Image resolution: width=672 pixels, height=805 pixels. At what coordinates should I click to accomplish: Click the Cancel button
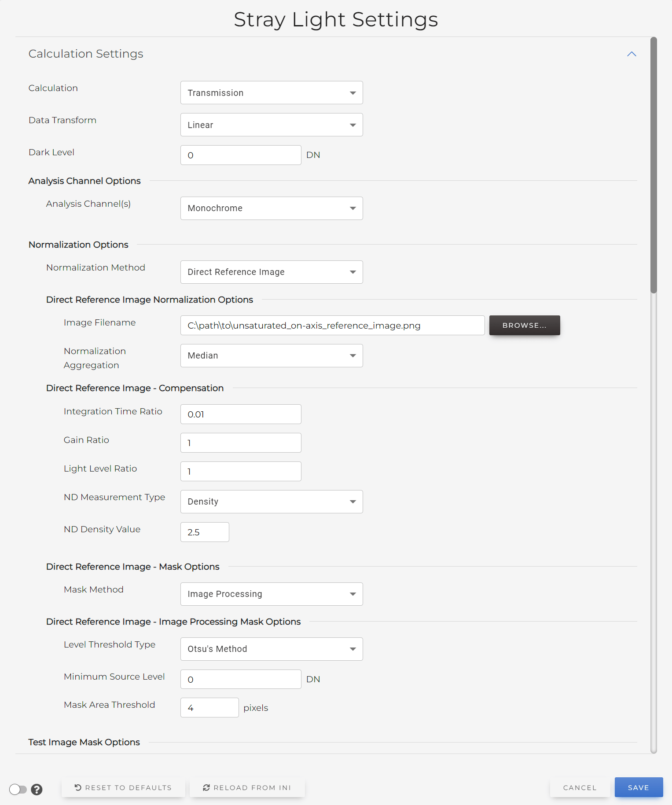coord(580,787)
